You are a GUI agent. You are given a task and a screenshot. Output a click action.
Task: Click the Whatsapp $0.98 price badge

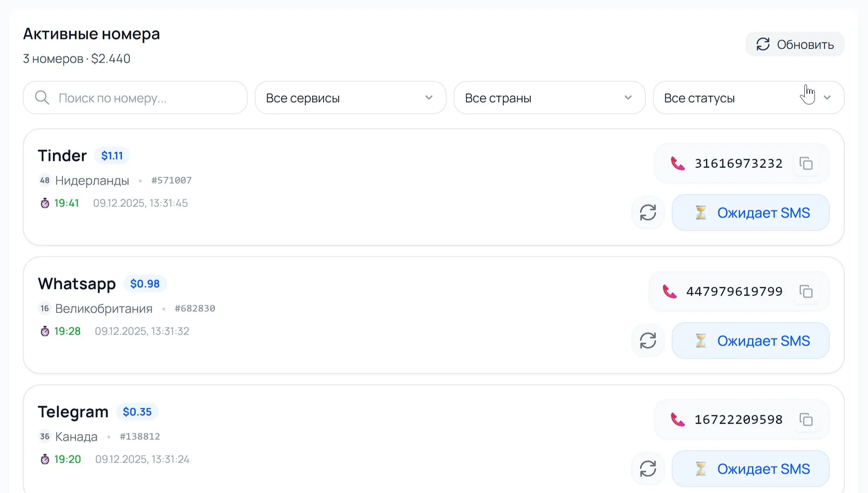coord(144,284)
